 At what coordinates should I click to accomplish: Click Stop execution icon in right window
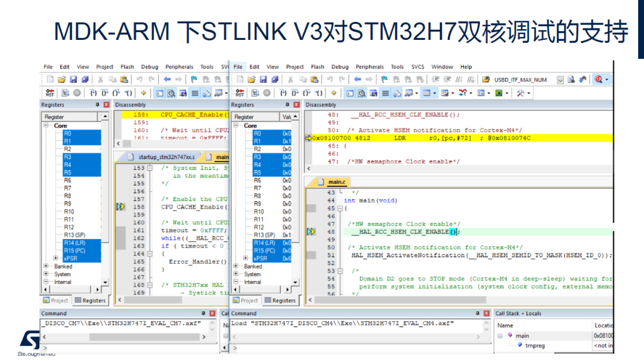(x=267, y=93)
